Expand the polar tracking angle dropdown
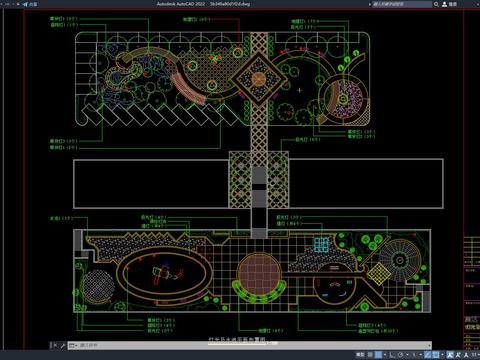The width and height of the screenshot is (480, 360). pyautogui.click(x=407, y=355)
